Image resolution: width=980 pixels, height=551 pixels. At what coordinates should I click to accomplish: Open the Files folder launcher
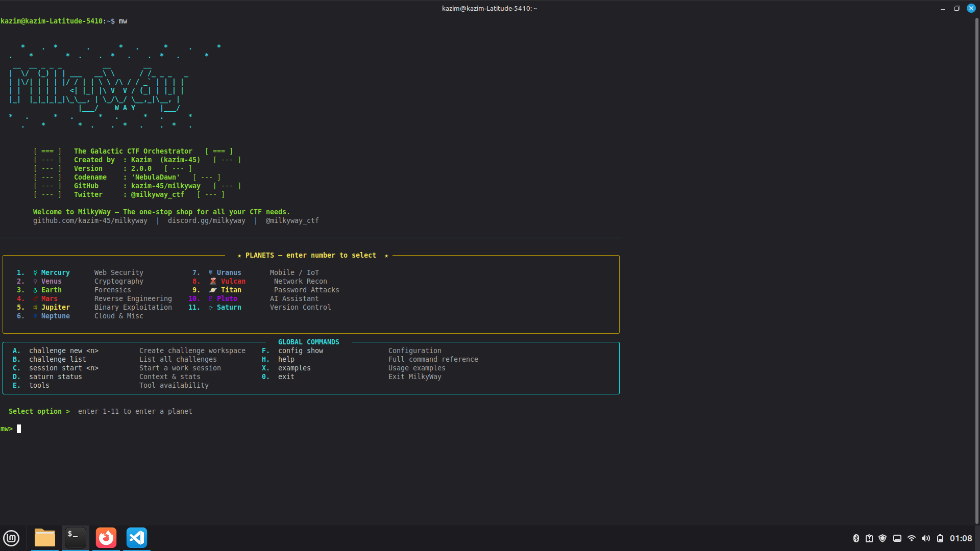tap(45, 538)
